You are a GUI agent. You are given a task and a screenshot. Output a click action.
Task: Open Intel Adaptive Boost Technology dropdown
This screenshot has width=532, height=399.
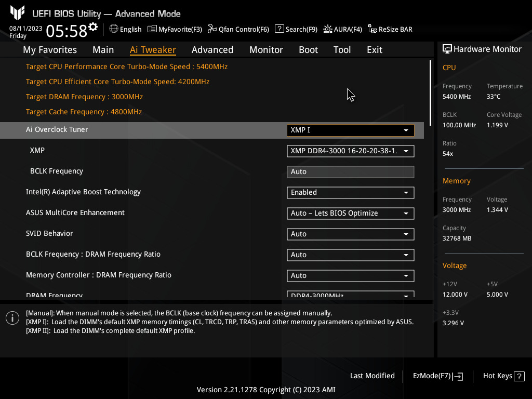pos(351,192)
